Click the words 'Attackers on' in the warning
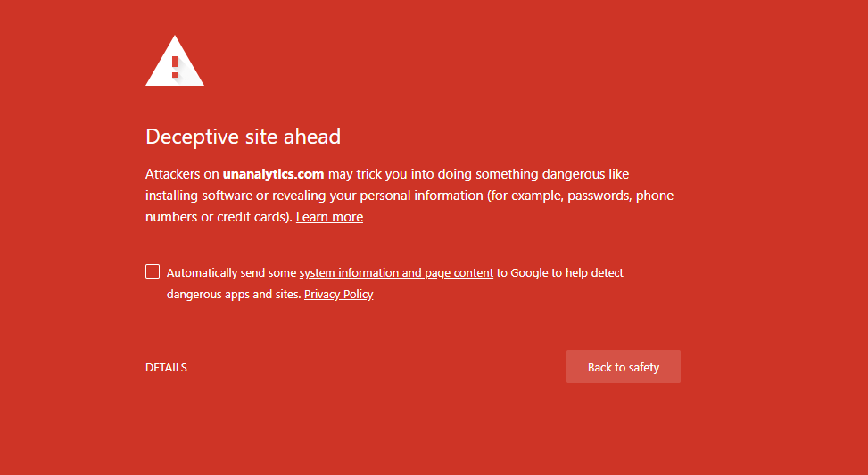Image resolution: width=868 pixels, height=475 pixels. point(182,174)
